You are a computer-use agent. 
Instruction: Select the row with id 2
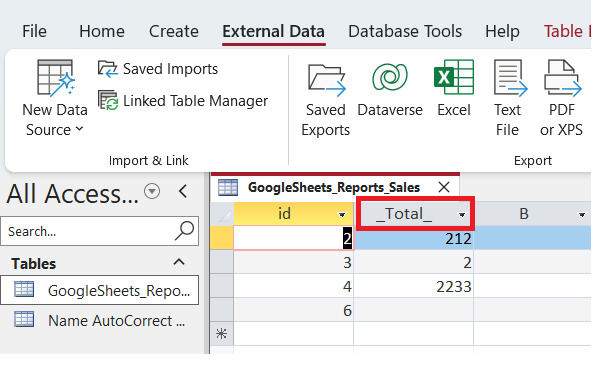tap(222, 238)
